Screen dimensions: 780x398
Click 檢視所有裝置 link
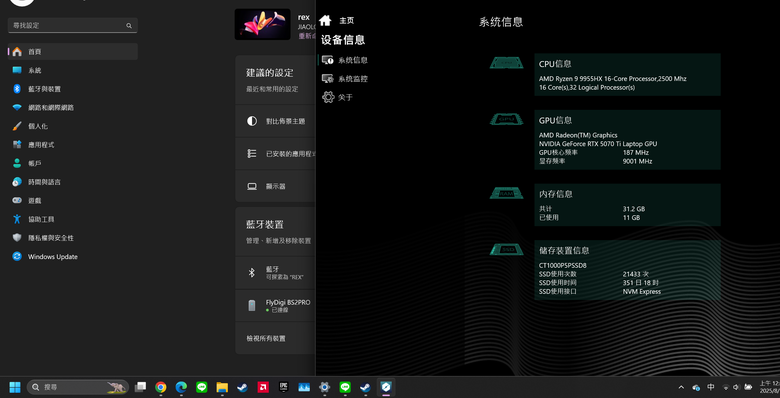click(266, 338)
